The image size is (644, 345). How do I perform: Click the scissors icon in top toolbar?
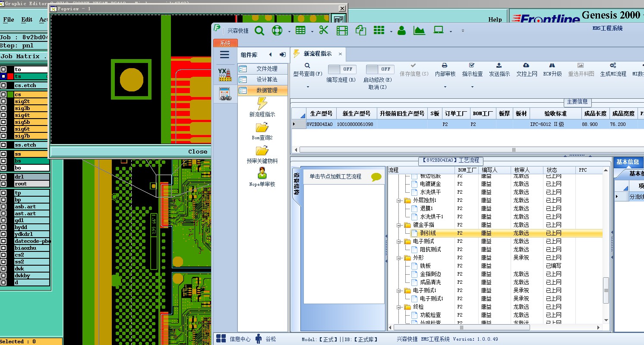click(324, 30)
